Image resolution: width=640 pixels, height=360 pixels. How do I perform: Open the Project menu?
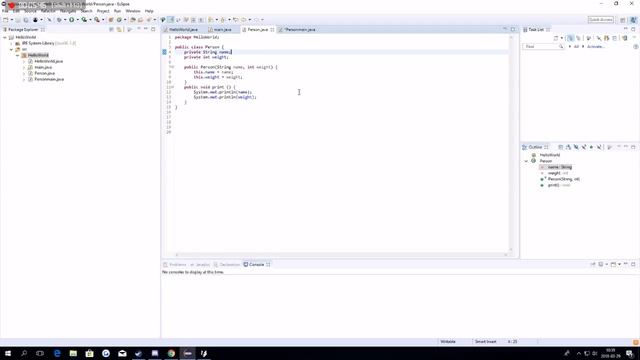103,11
